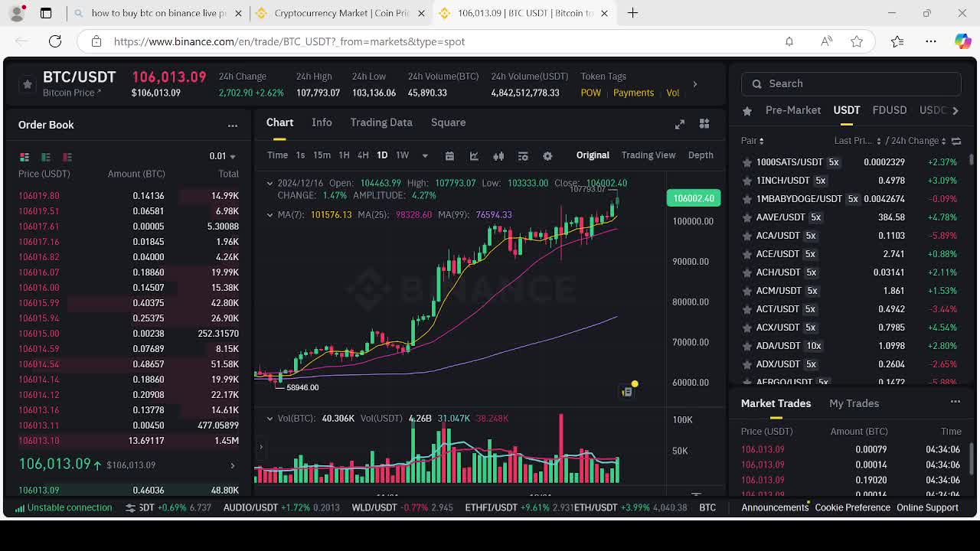The height and width of the screenshot is (551, 980).
Task: Collapse the MA indicator line chevron
Action: (269, 215)
